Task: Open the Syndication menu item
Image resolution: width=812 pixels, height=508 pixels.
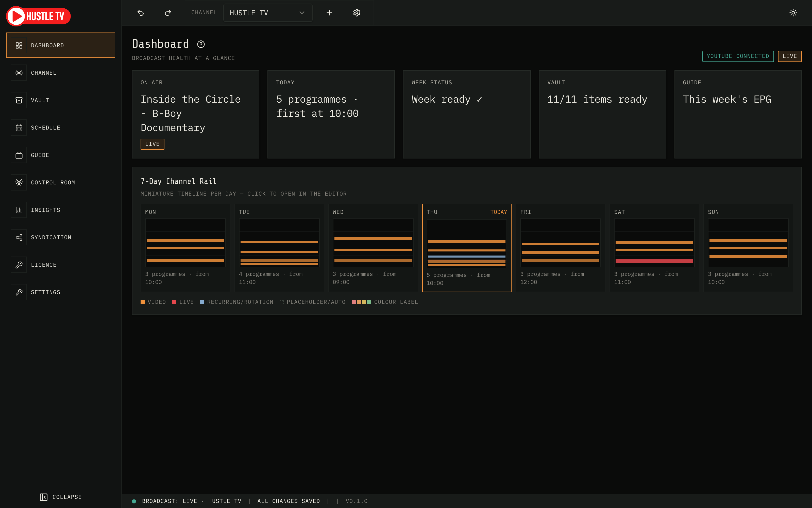Action: click(61, 237)
